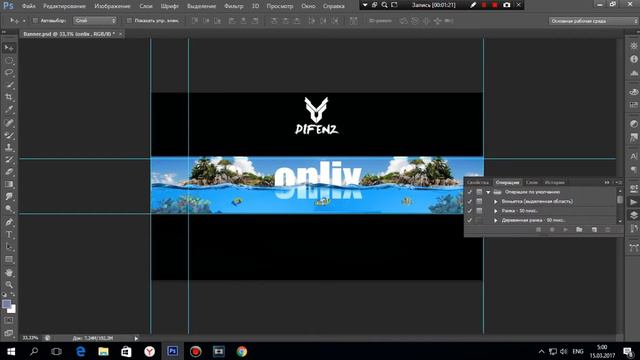Swap foreground and background colors

click(13, 294)
